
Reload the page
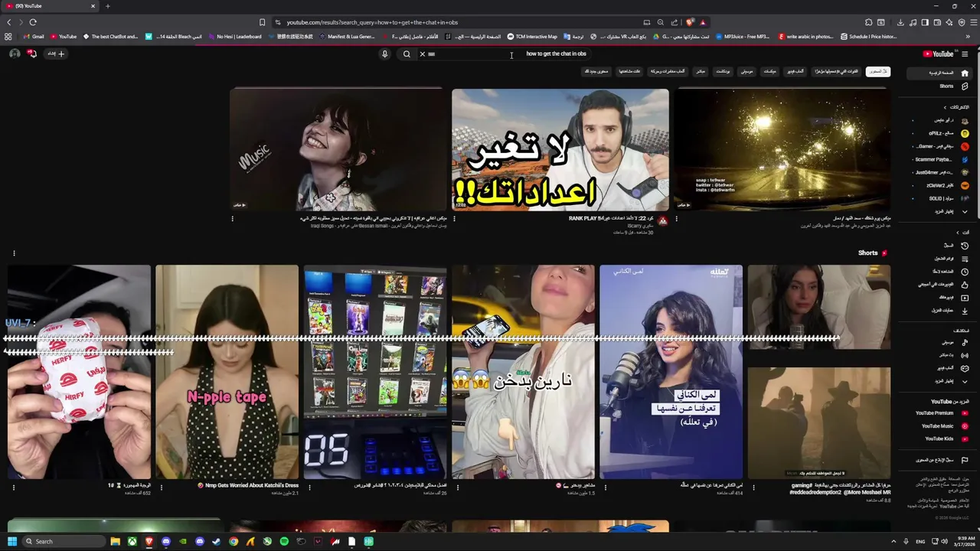(x=33, y=22)
